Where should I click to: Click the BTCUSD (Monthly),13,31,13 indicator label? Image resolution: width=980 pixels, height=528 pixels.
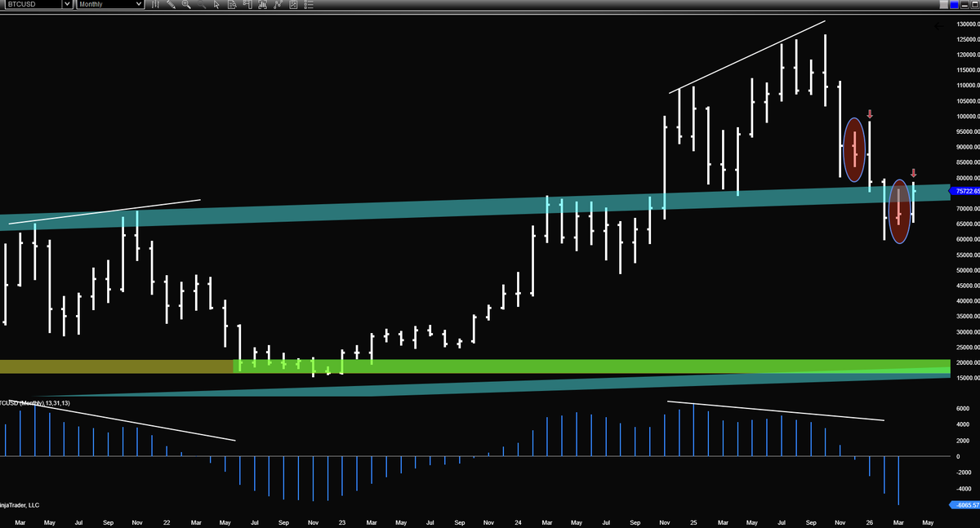click(35, 403)
